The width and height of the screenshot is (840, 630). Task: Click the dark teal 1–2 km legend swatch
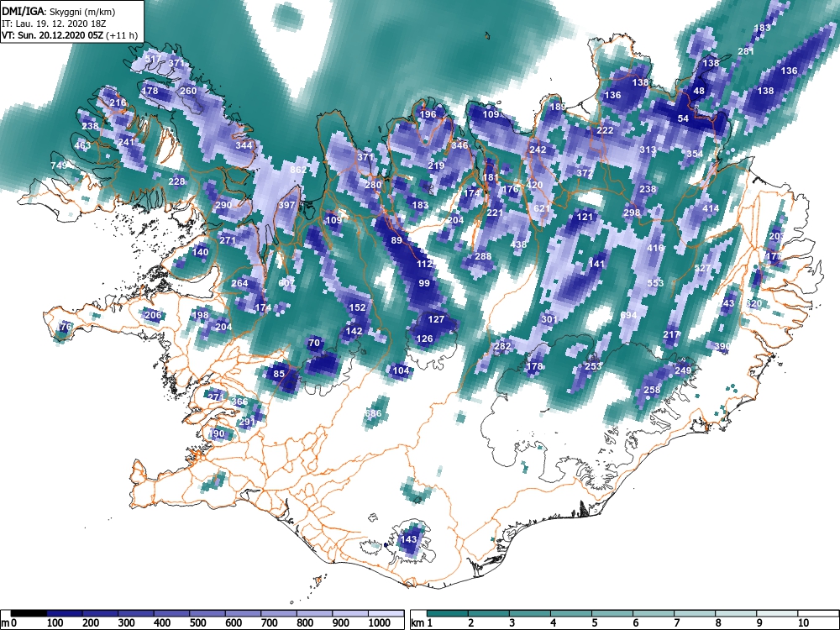tap(448, 613)
